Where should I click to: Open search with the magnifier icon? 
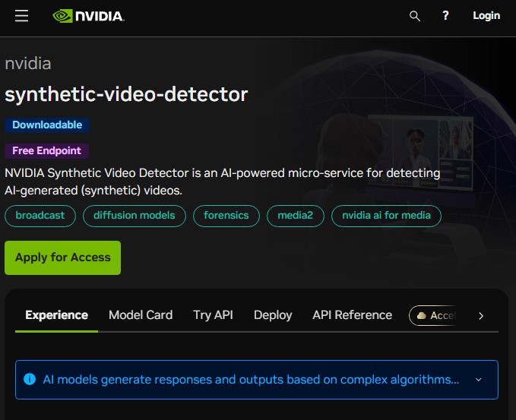(415, 16)
